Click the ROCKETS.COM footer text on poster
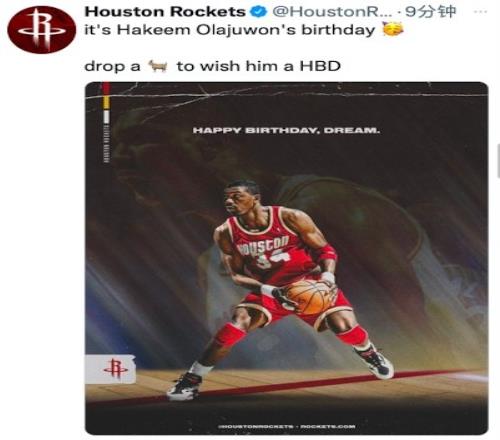Viewport: 500px width, 440px height. point(327,426)
